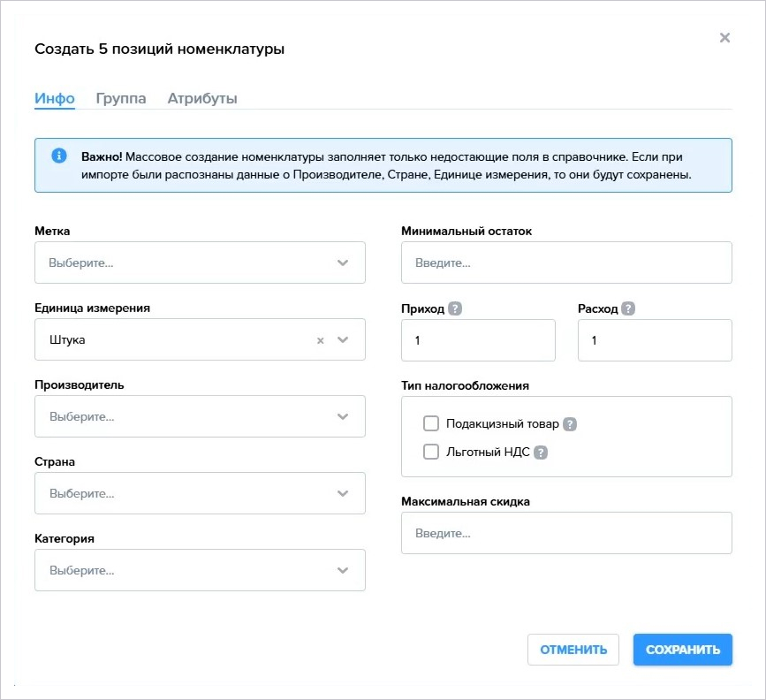This screenshot has width=766, height=700.
Task: Close the dialog with the X icon
Action: pyautogui.click(x=725, y=38)
